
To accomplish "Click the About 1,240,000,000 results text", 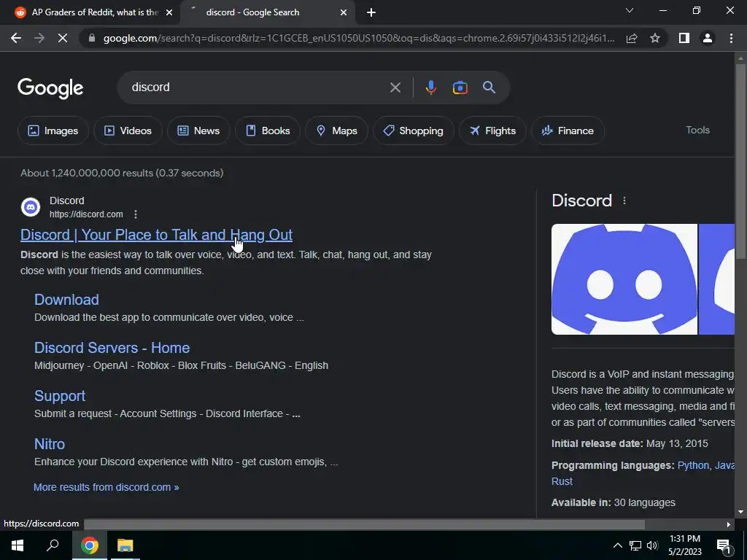I will [122, 173].
